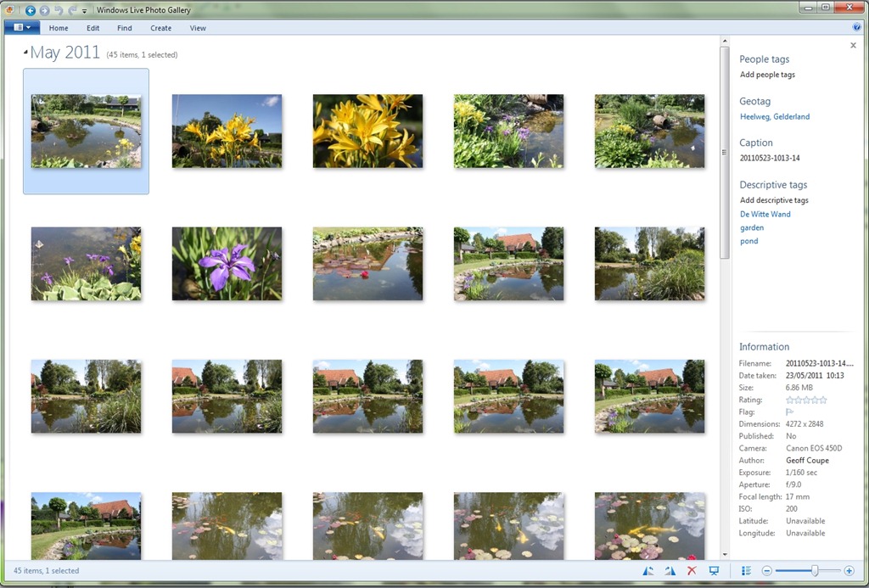
Task: Select the purple iris flower thumbnail
Action: 227,263
